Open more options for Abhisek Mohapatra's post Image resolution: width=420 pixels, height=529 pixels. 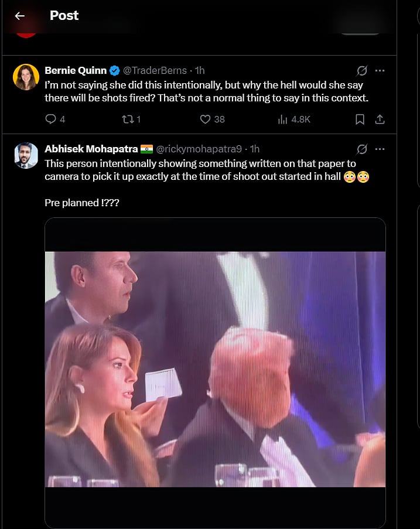point(380,149)
